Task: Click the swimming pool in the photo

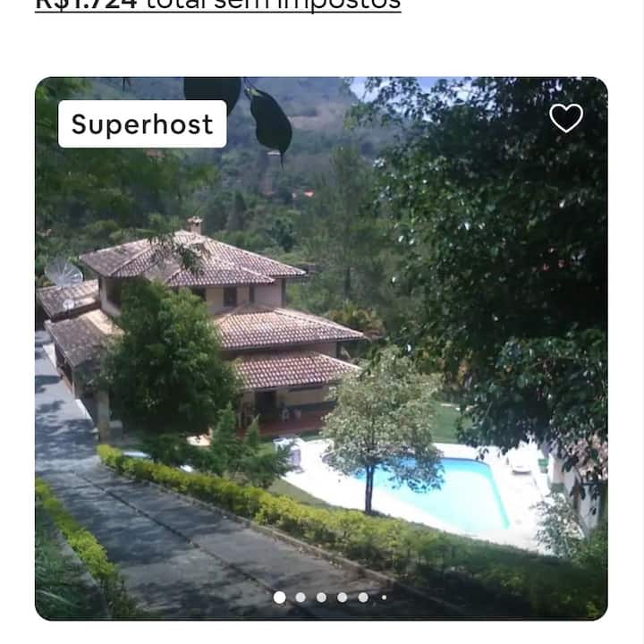Action: (442, 491)
